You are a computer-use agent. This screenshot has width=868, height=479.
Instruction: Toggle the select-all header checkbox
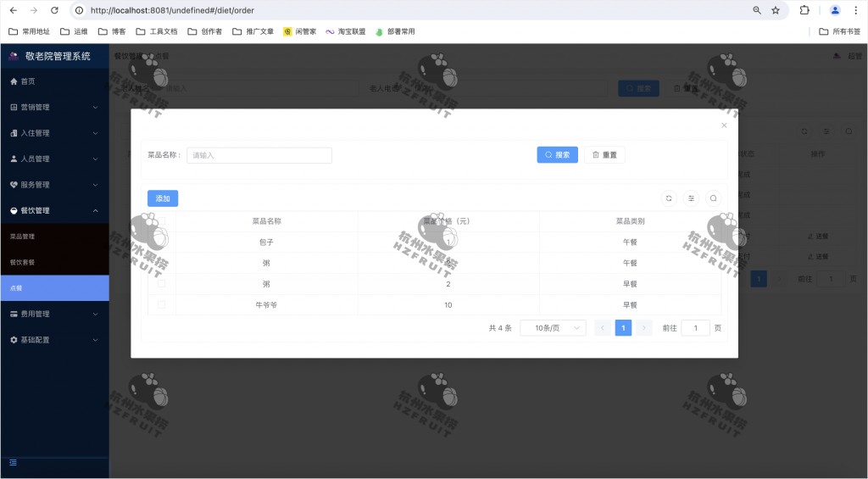click(162, 221)
